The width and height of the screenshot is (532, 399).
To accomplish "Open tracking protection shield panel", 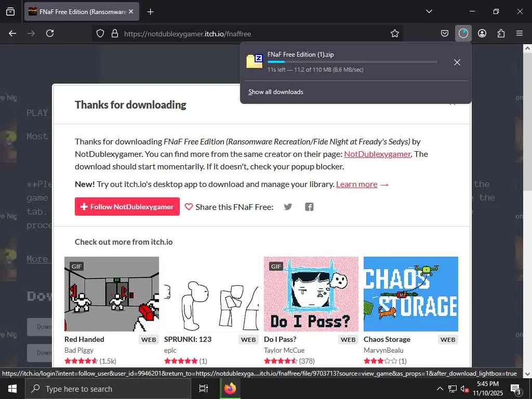I will coord(100,34).
